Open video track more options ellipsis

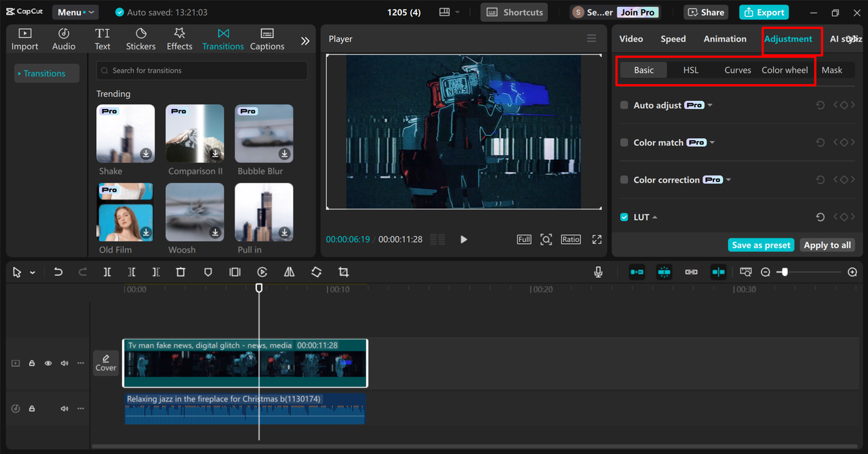click(x=81, y=363)
